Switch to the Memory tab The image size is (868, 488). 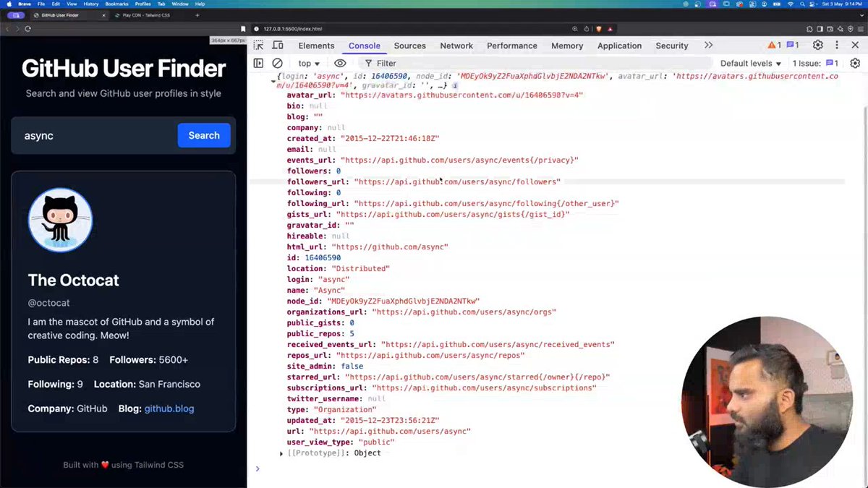pyautogui.click(x=567, y=46)
